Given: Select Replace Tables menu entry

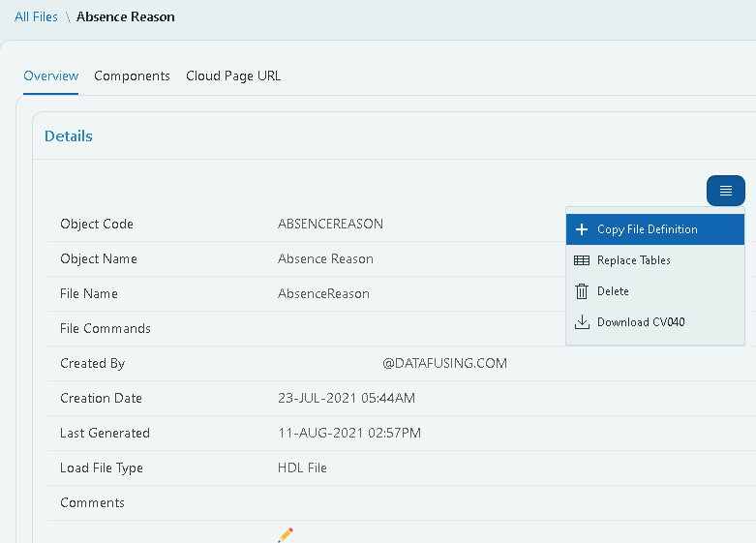Looking at the screenshot, I should (655, 260).
